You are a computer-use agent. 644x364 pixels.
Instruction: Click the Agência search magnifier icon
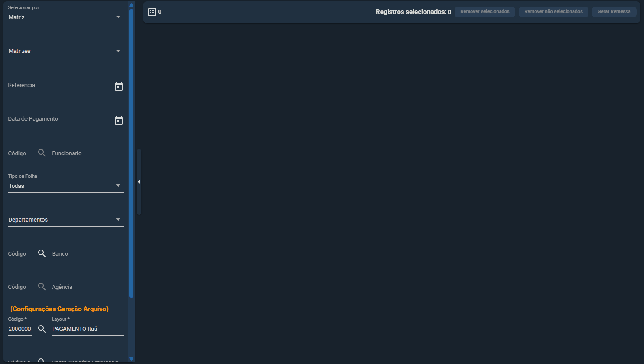[x=42, y=287]
